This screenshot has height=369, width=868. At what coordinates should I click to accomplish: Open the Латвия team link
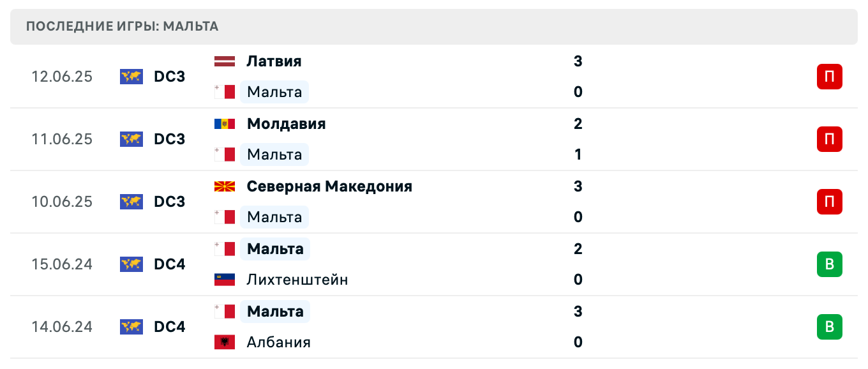[x=274, y=61]
